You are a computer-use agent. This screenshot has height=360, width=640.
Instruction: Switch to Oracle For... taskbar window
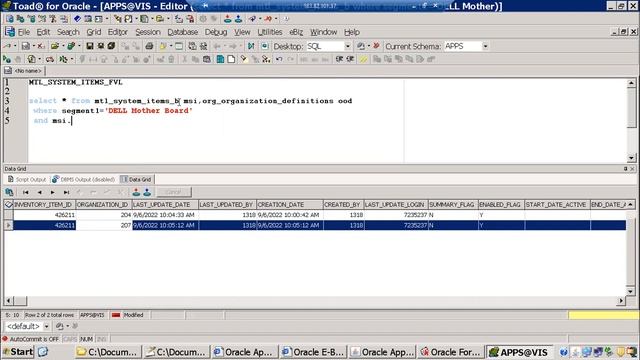[x=450, y=352]
